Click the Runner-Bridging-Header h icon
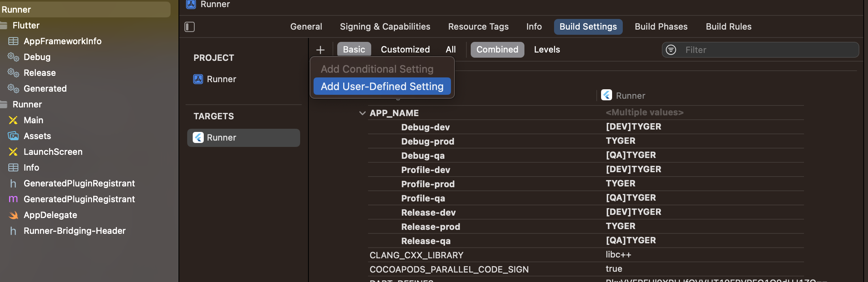Screen dimensions: 868x282 [x=13, y=231]
